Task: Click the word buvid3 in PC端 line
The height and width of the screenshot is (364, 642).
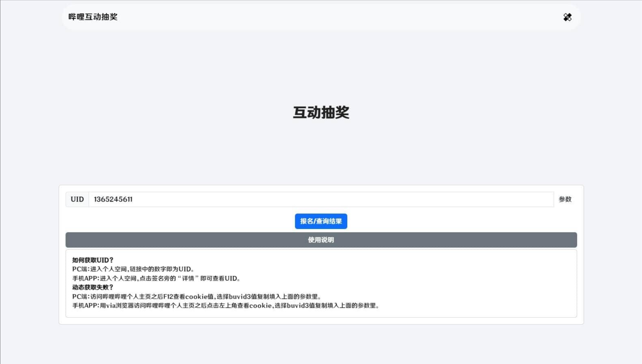Action: tap(240, 296)
